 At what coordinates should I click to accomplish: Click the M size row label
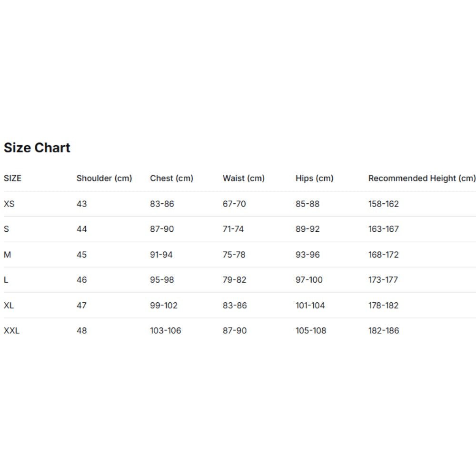pyautogui.click(x=7, y=255)
